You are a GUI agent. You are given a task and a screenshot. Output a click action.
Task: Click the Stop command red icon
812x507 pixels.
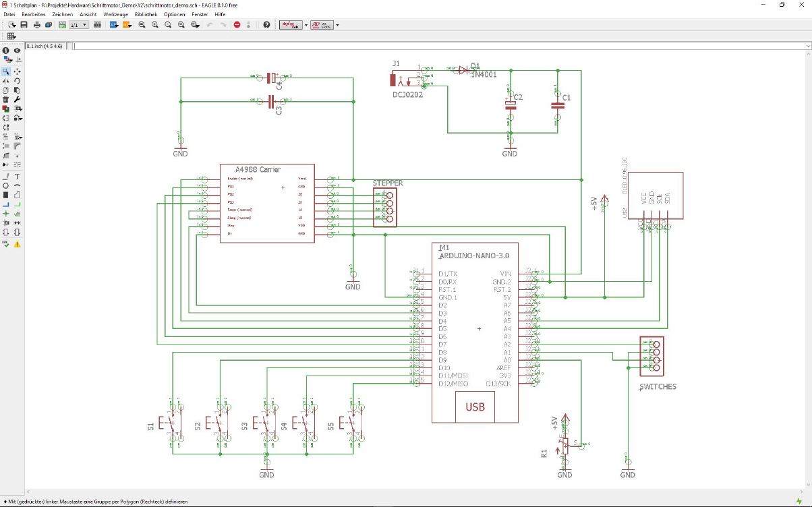point(237,25)
